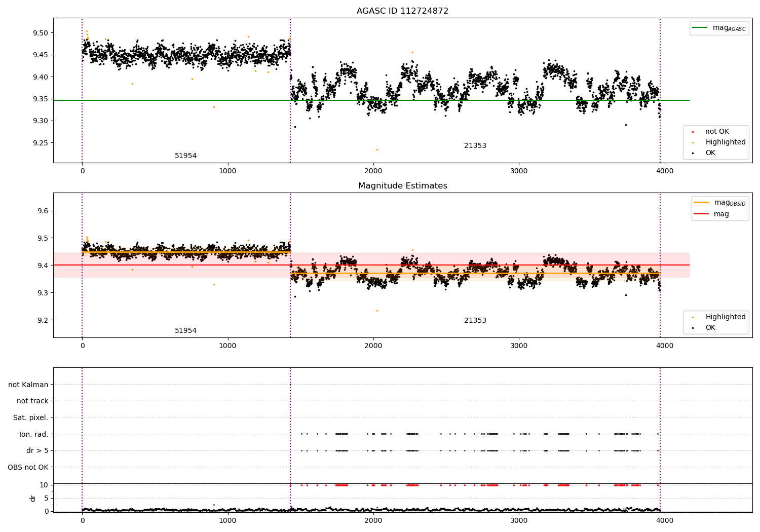Click x-axis tick 4000 under middle plot
The width and height of the screenshot is (760, 532).
665,346
